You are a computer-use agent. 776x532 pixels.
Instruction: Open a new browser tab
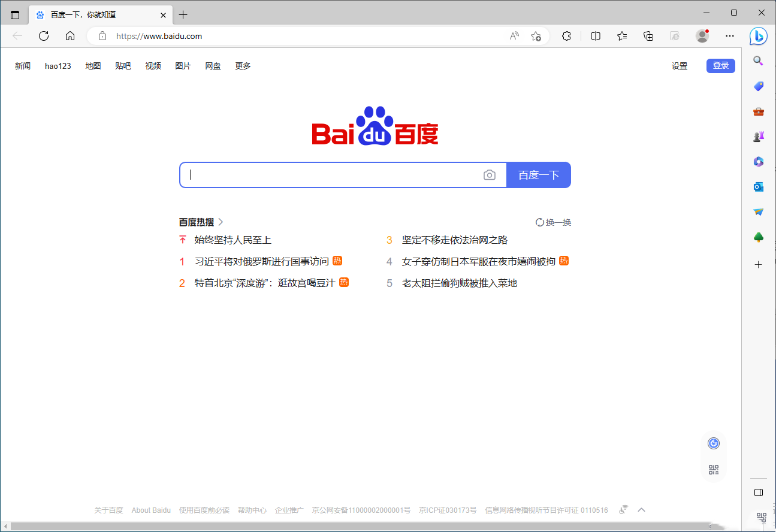tap(183, 14)
